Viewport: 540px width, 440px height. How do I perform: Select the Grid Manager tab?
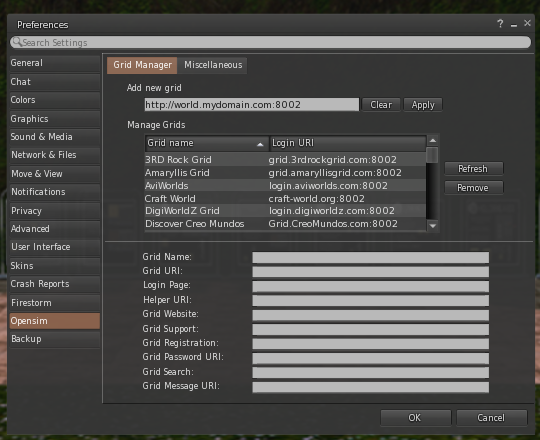coord(142,65)
